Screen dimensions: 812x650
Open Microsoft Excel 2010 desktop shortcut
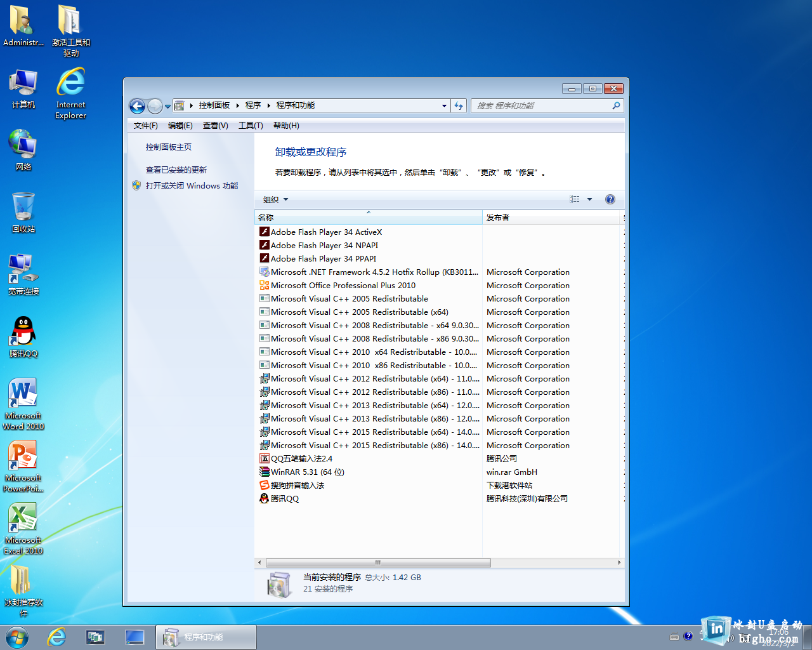(23, 529)
